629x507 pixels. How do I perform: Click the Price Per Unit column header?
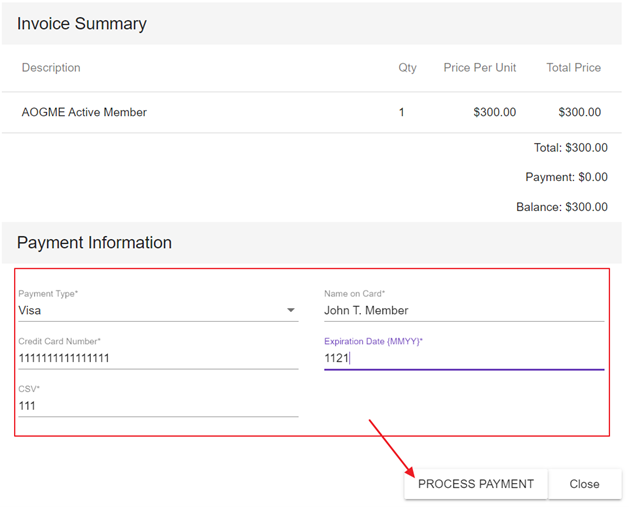coord(480,67)
